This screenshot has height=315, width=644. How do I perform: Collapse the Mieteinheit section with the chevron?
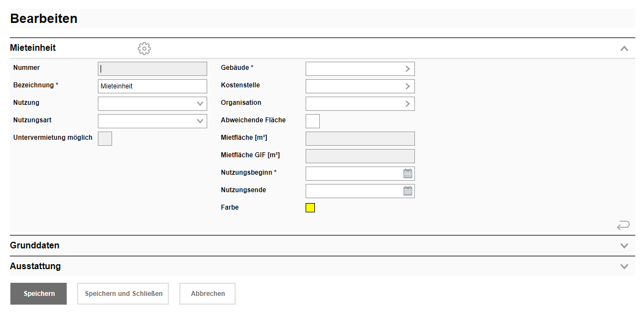tap(624, 49)
